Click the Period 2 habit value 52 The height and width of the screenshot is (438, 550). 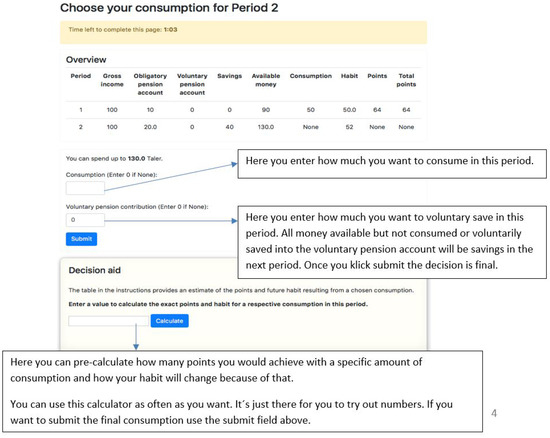point(349,127)
